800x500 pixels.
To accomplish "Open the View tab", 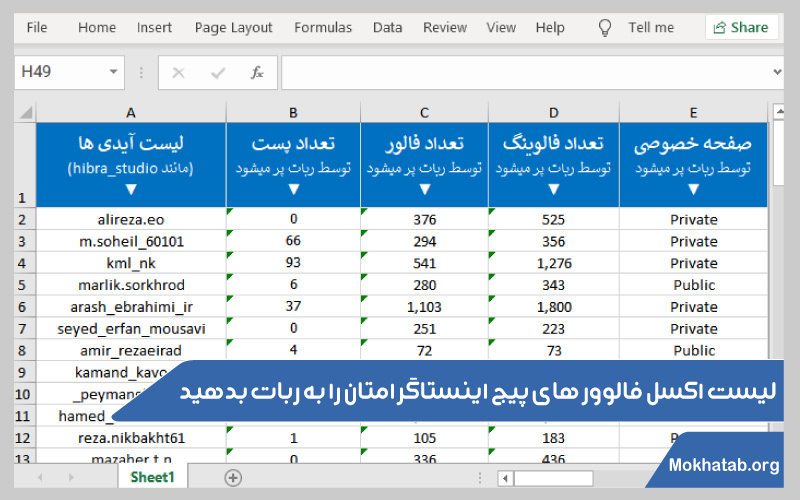I will coord(501,27).
